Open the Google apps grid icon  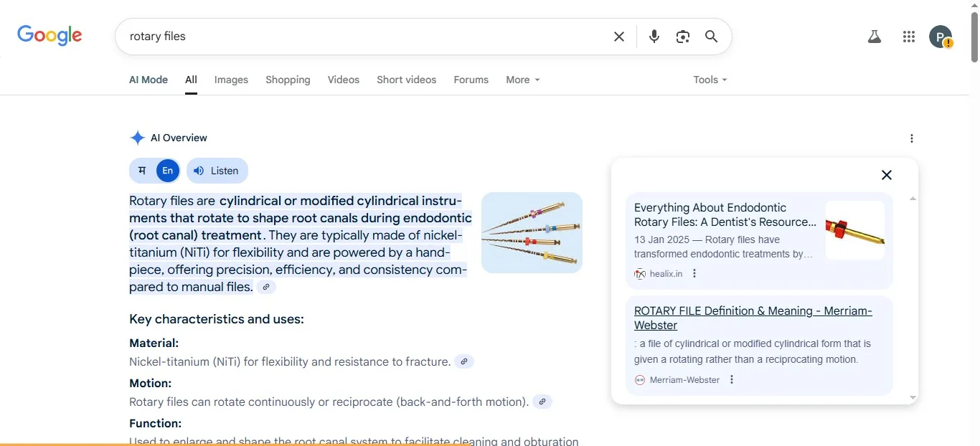pos(909,37)
